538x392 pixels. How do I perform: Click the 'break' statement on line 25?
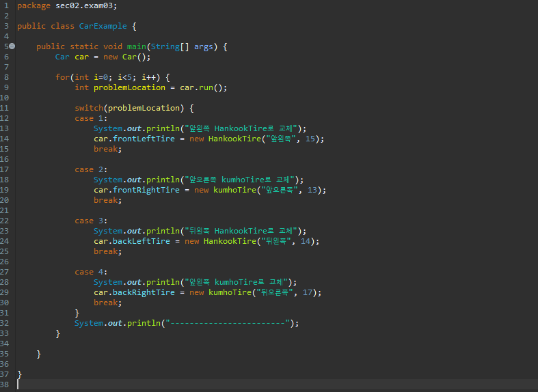point(106,251)
